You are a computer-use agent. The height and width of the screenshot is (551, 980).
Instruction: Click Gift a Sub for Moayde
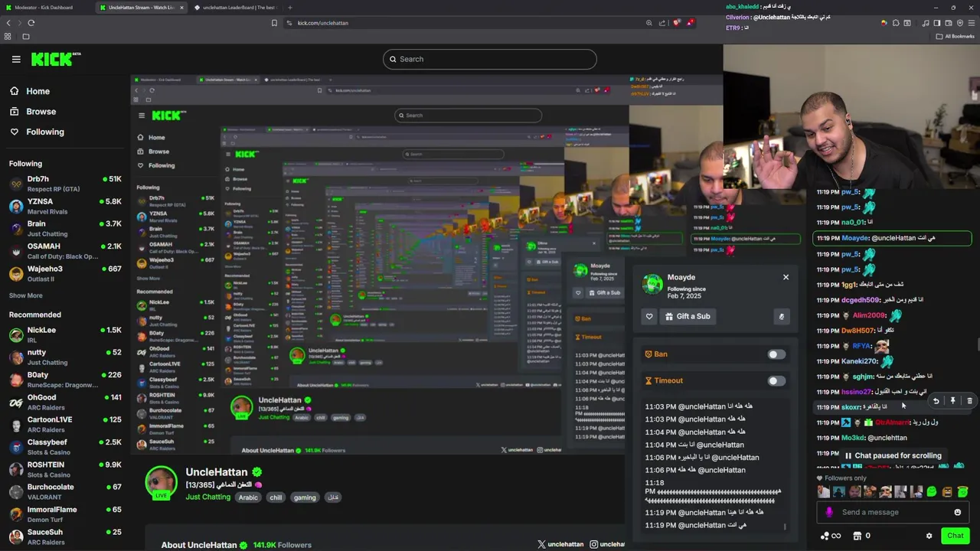(688, 316)
